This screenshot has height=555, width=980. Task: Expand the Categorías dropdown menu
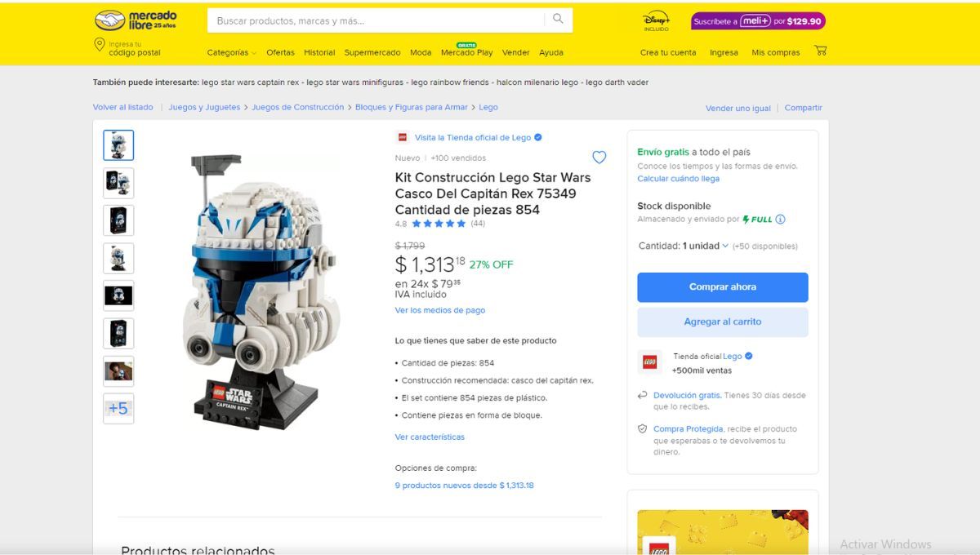(231, 52)
